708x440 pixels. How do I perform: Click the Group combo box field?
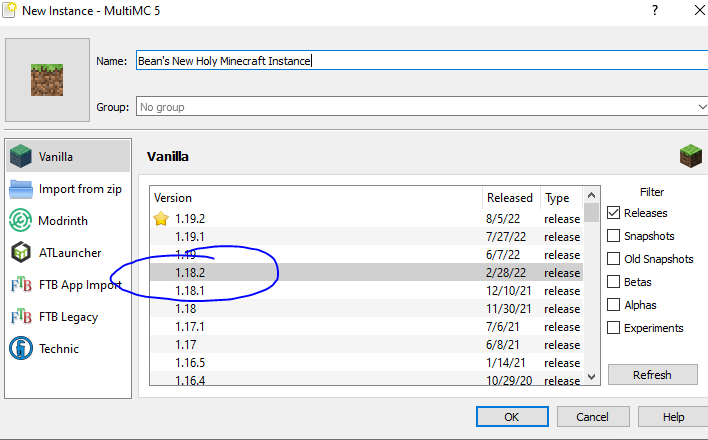(x=422, y=107)
